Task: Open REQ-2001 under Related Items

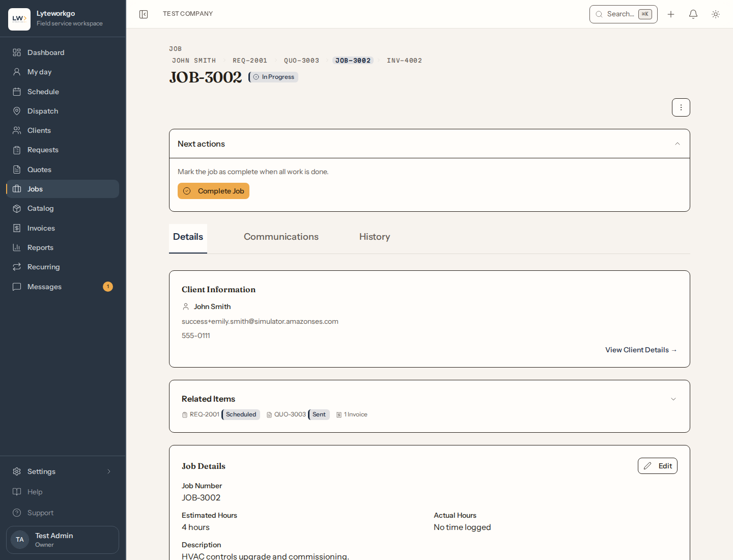Action: point(201,414)
